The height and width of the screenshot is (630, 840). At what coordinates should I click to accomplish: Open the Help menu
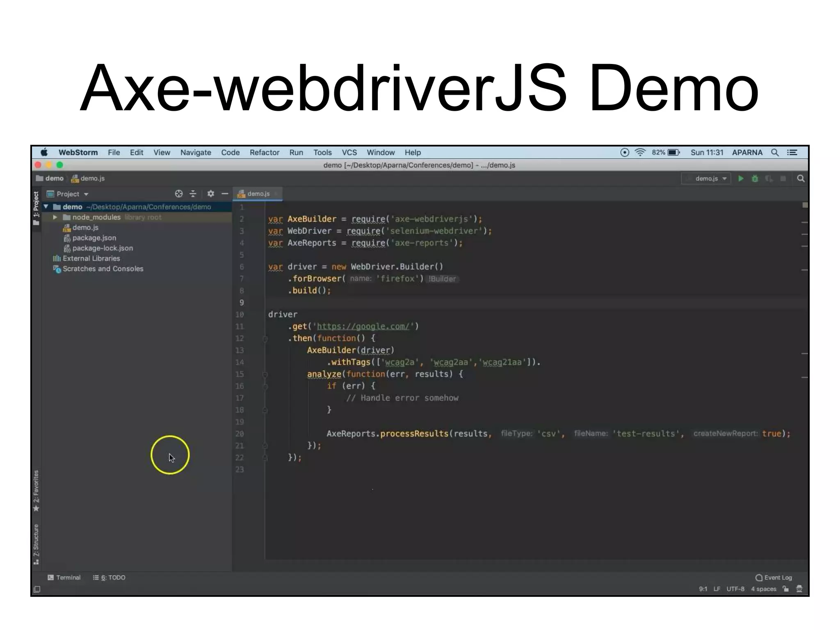pos(413,153)
